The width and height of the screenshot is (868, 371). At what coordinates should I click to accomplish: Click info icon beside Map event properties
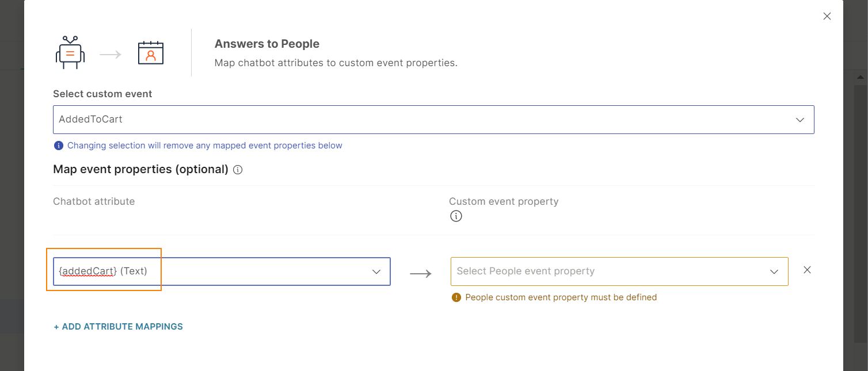click(238, 170)
